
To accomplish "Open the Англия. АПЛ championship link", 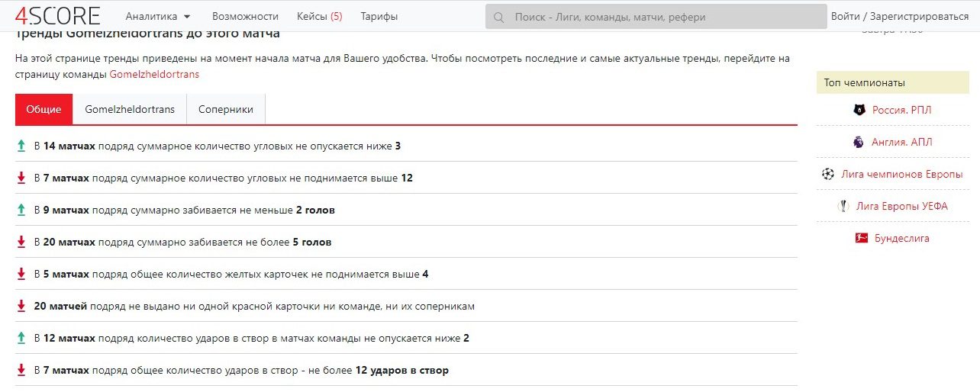I will pos(901,142).
